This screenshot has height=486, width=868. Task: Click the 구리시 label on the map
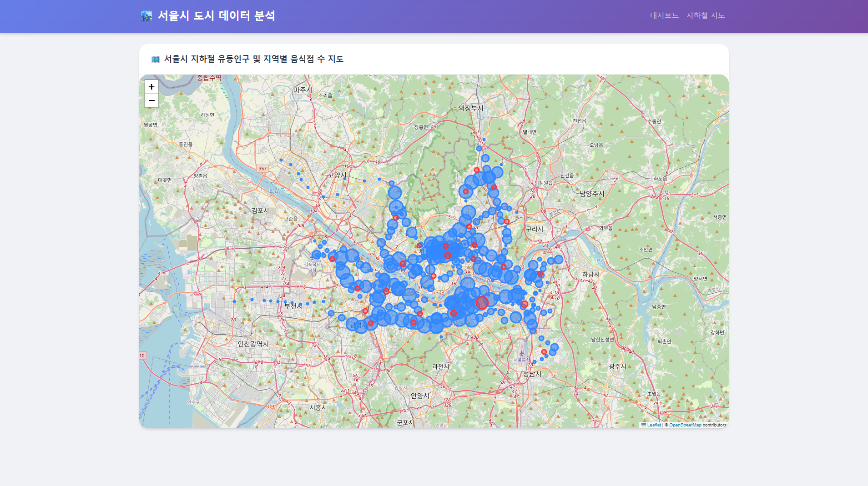tap(535, 229)
